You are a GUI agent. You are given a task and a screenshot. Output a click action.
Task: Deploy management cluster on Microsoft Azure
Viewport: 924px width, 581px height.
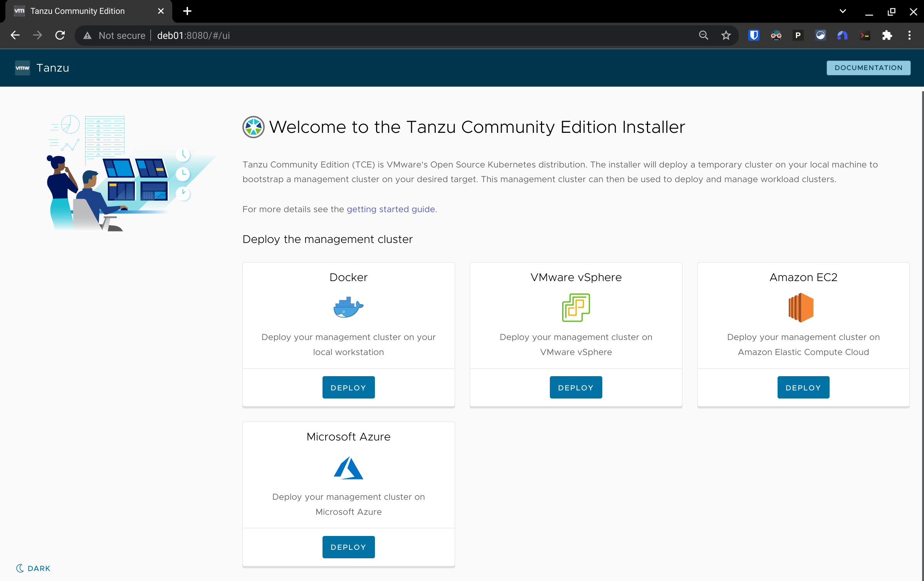pyautogui.click(x=348, y=547)
